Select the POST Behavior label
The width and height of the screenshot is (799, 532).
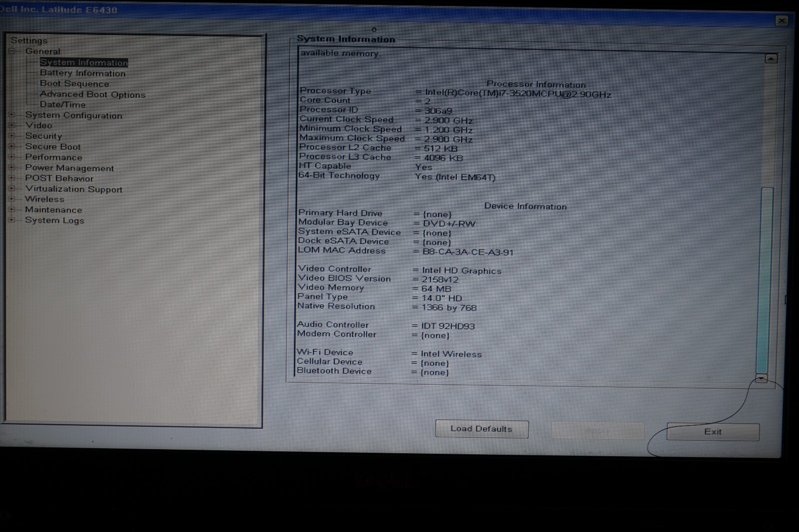[x=59, y=178]
